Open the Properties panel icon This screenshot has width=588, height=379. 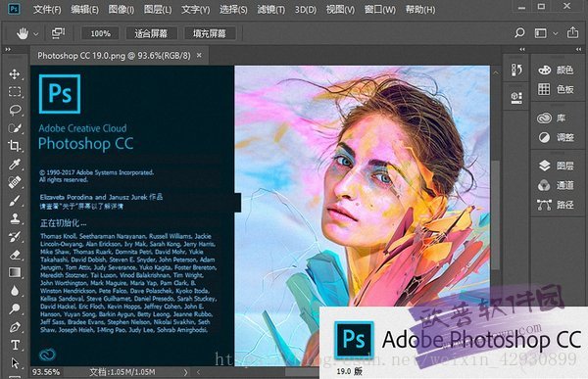516,98
